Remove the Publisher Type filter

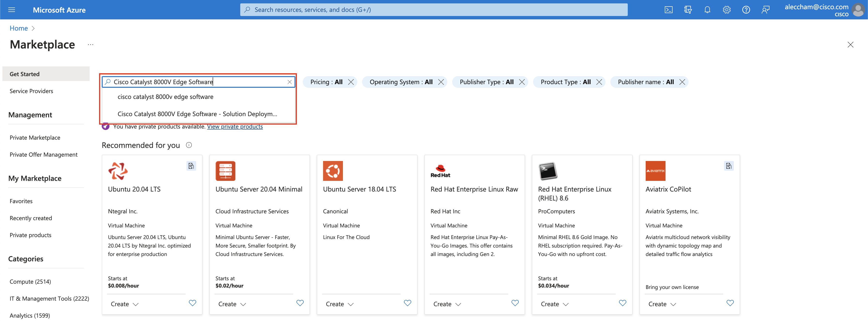pos(522,82)
